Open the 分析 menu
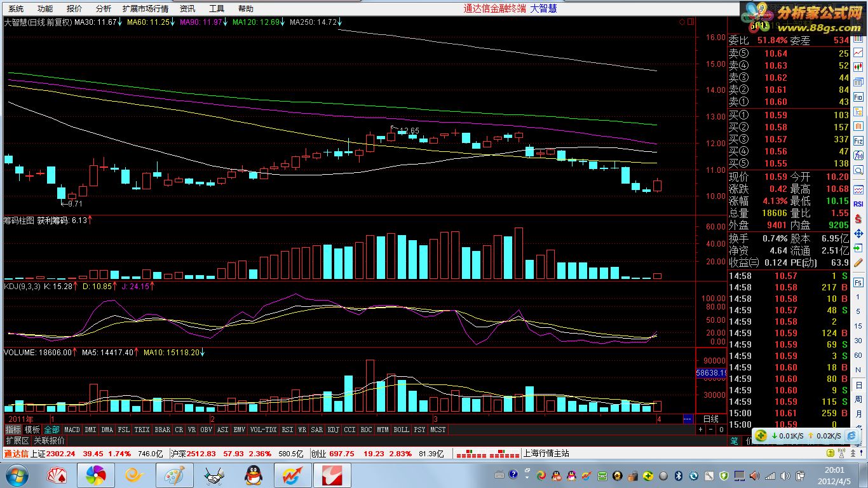Image resolution: width=868 pixels, height=488 pixels. click(x=104, y=9)
